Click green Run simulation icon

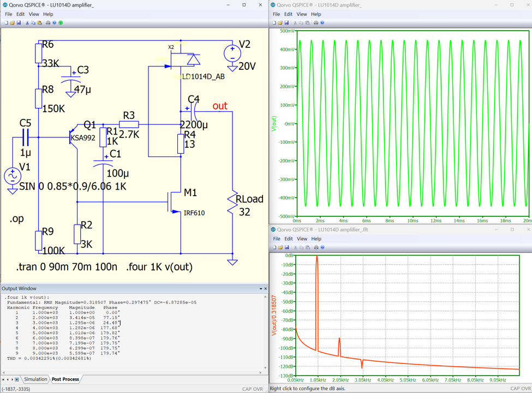pos(61,23)
